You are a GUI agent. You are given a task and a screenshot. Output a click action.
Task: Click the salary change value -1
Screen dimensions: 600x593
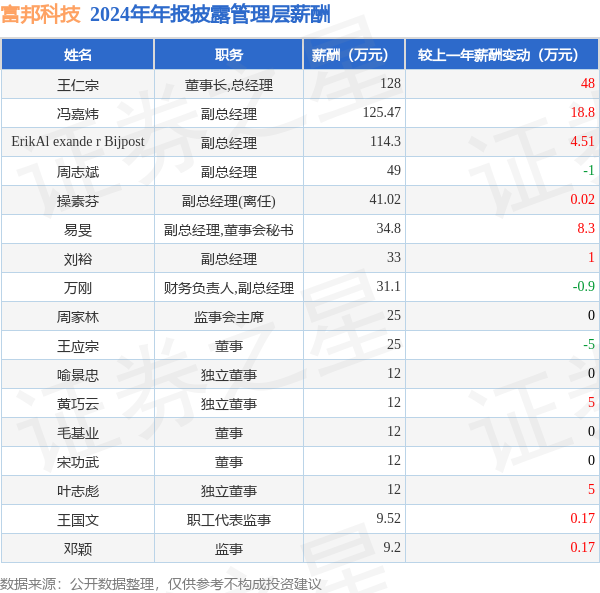point(589,170)
